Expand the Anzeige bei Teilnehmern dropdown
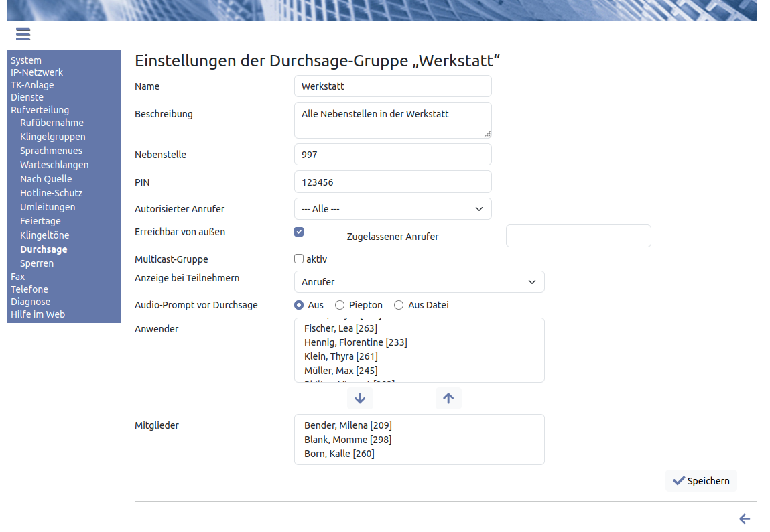This screenshot has width=770, height=532. (x=419, y=282)
